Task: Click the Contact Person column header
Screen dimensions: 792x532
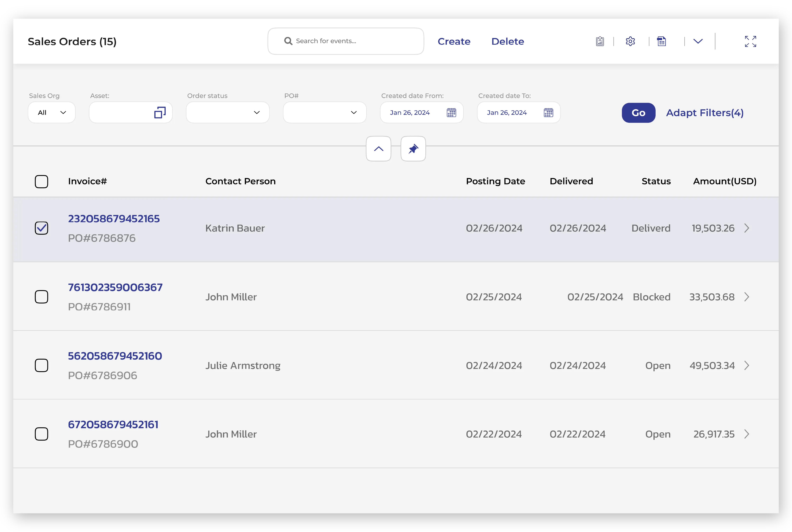Action: 240,181
